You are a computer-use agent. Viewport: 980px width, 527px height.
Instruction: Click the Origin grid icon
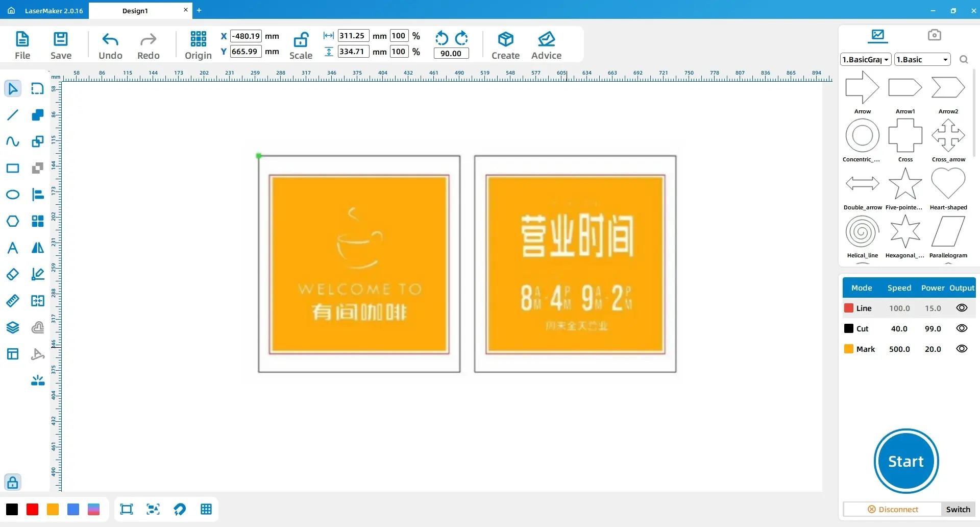pos(198,45)
